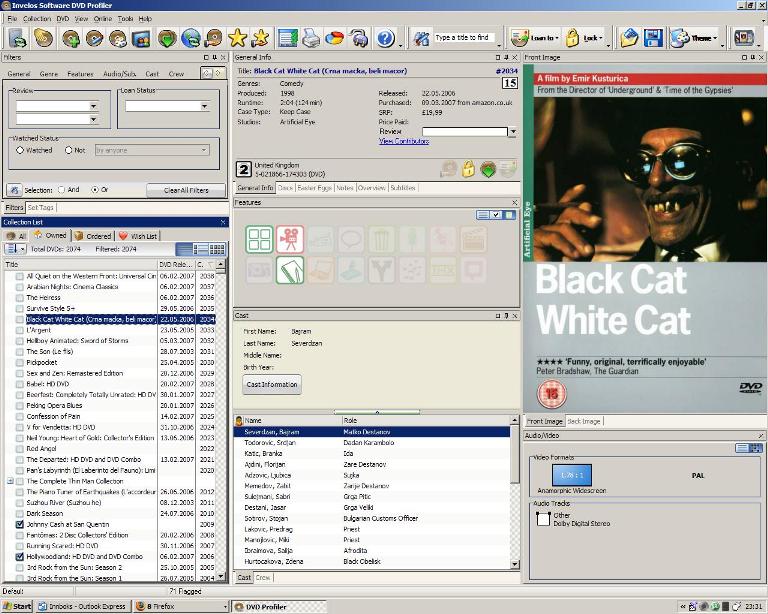
Task: Click the star with person toolbar icon
Action: point(260,38)
